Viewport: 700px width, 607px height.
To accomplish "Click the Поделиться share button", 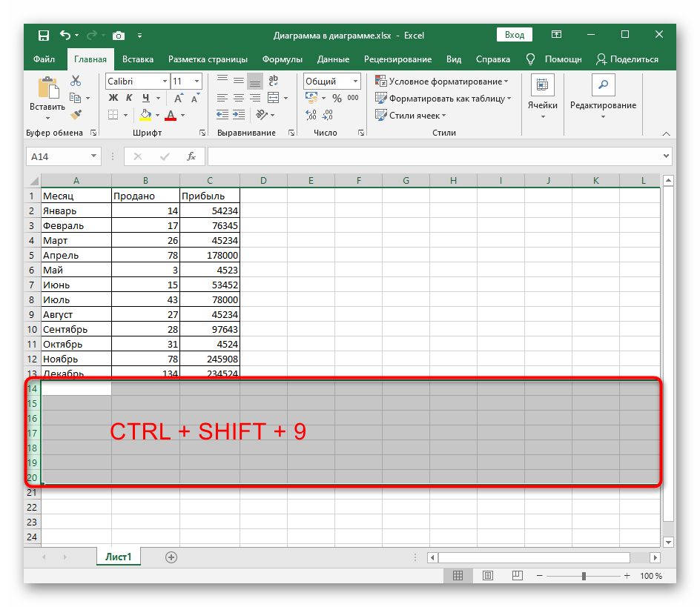I will 627,59.
